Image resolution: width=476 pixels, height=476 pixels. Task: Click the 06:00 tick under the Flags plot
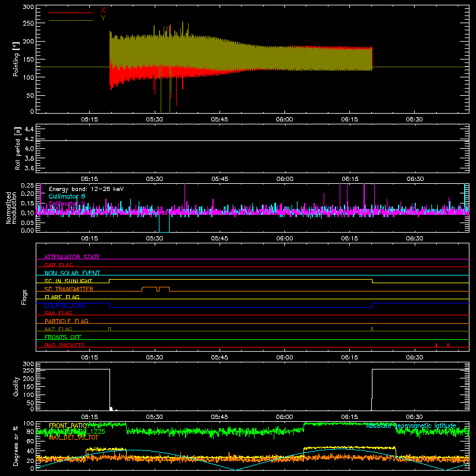284,358
